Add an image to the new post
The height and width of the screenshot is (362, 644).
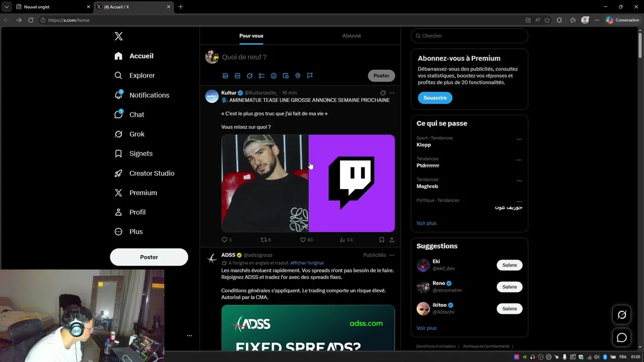point(225,76)
